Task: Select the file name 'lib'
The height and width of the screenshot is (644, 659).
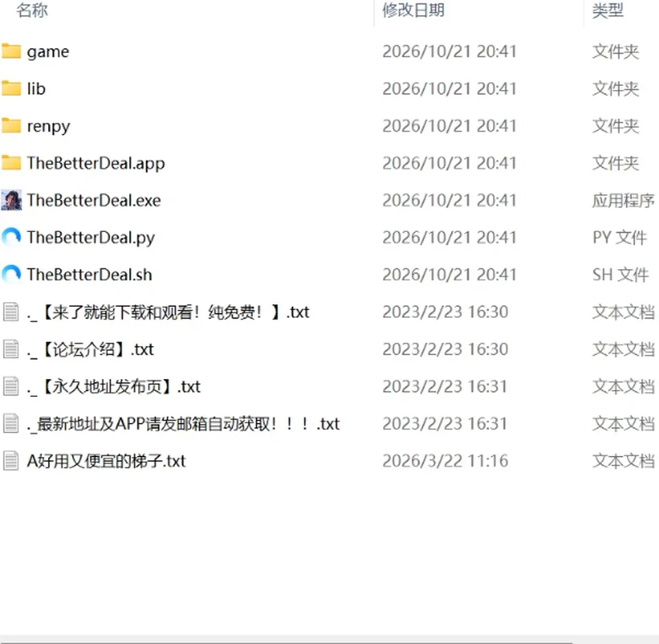Action: pos(36,89)
